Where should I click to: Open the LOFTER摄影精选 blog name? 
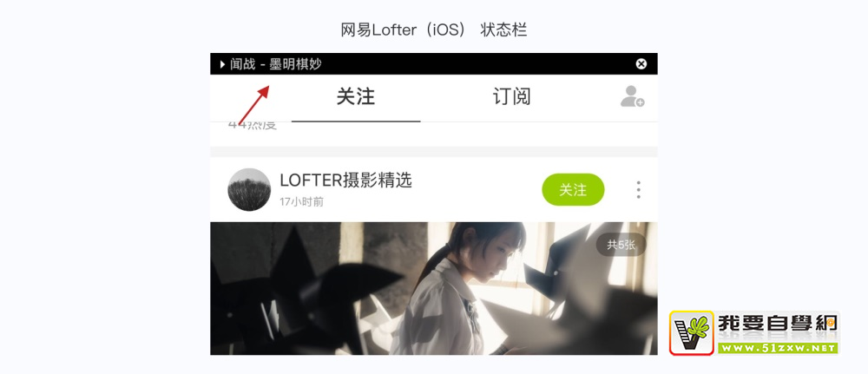coord(346,180)
